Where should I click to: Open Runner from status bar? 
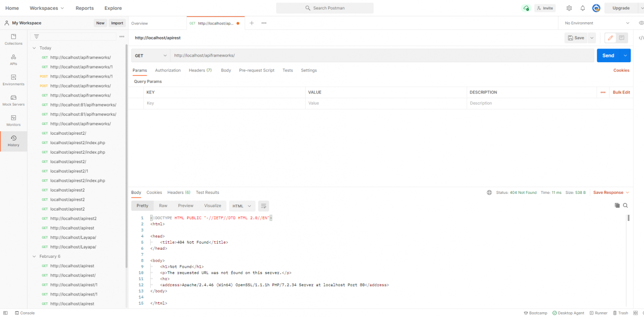598,313
